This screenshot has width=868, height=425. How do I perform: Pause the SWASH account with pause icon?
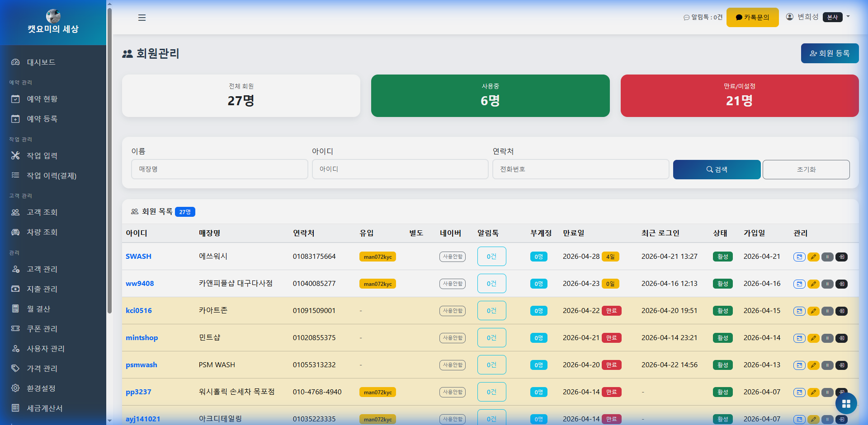coord(827,257)
